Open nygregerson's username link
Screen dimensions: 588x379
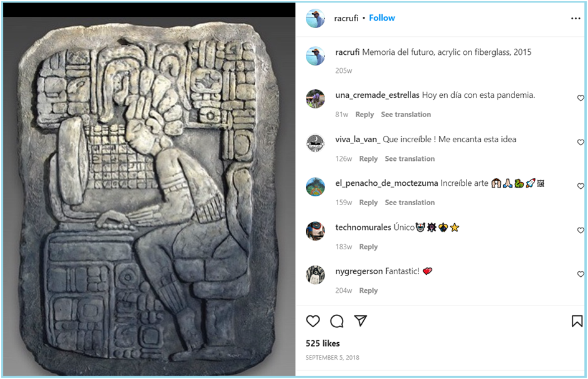(359, 271)
